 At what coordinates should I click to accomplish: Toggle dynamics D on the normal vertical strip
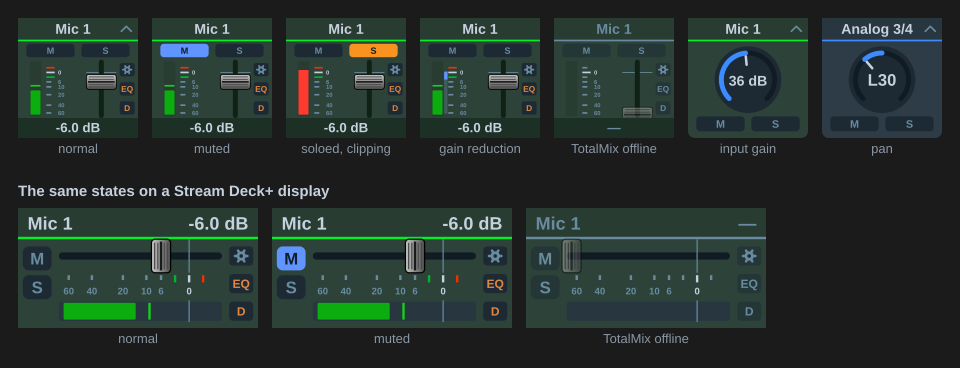click(127, 108)
